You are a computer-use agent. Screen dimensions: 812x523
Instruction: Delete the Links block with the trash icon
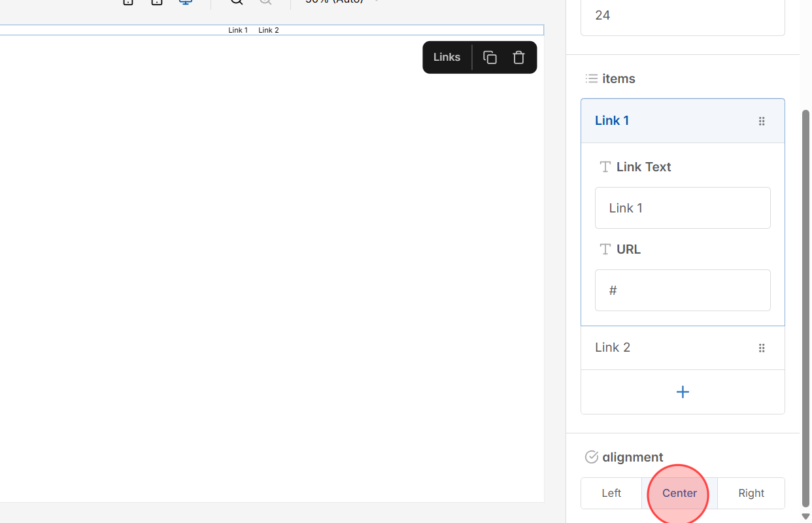tap(518, 57)
